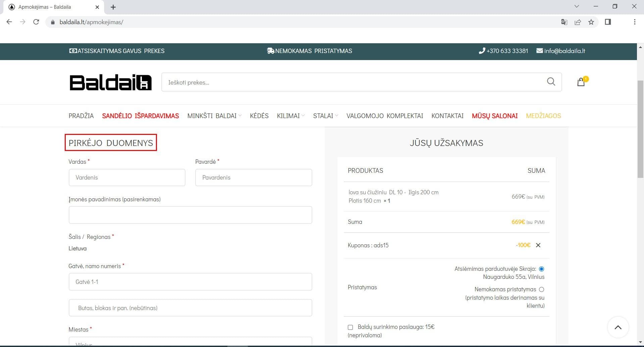The height and width of the screenshot is (347, 644).
Task: Reload the page
Action: click(x=36, y=22)
